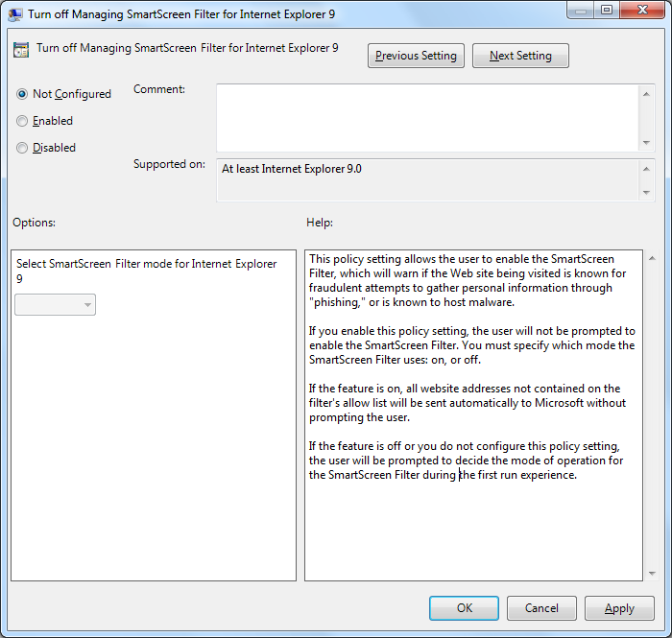The image size is (672, 638).
Task: Click the Apply button
Action: tap(619, 608)
